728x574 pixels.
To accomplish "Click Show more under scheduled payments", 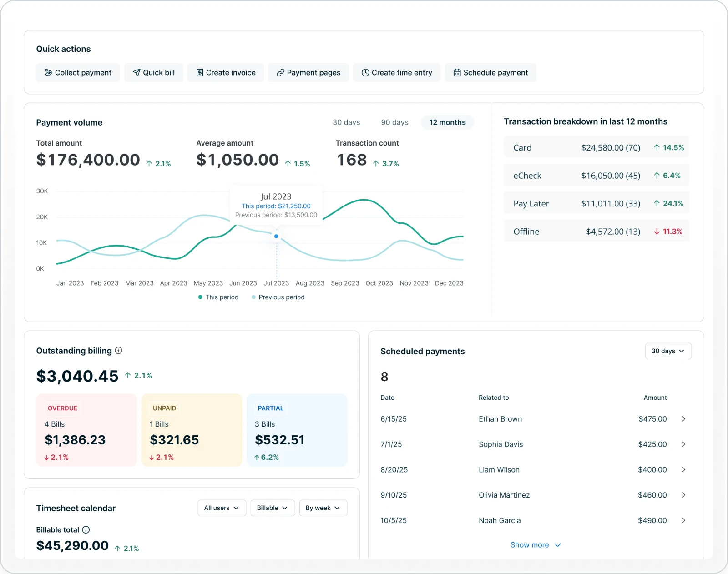I will (536, 544).
